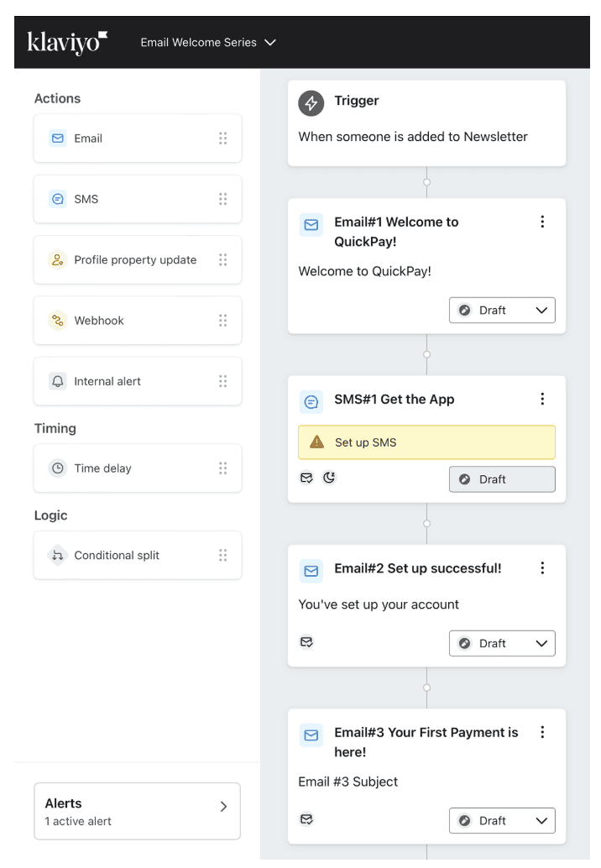Open the Email Welcome Series dropdown
Screen dimensions: 601x868
click(208, 42)
